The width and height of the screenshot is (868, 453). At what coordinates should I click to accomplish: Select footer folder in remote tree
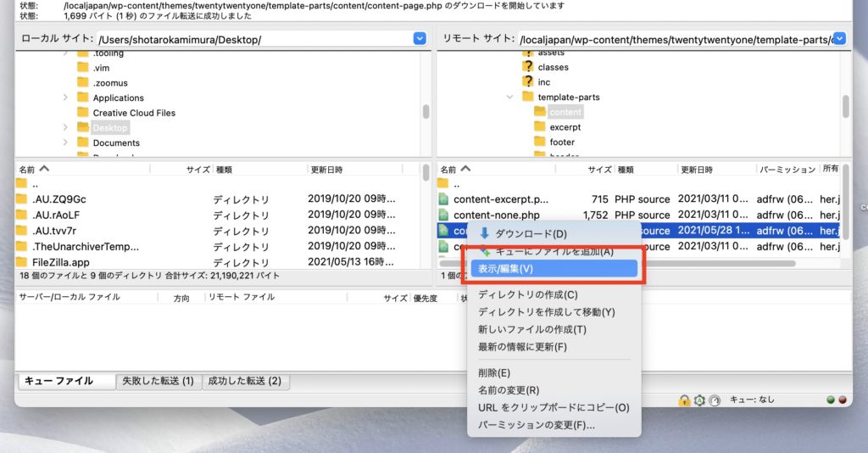point(562,142)
